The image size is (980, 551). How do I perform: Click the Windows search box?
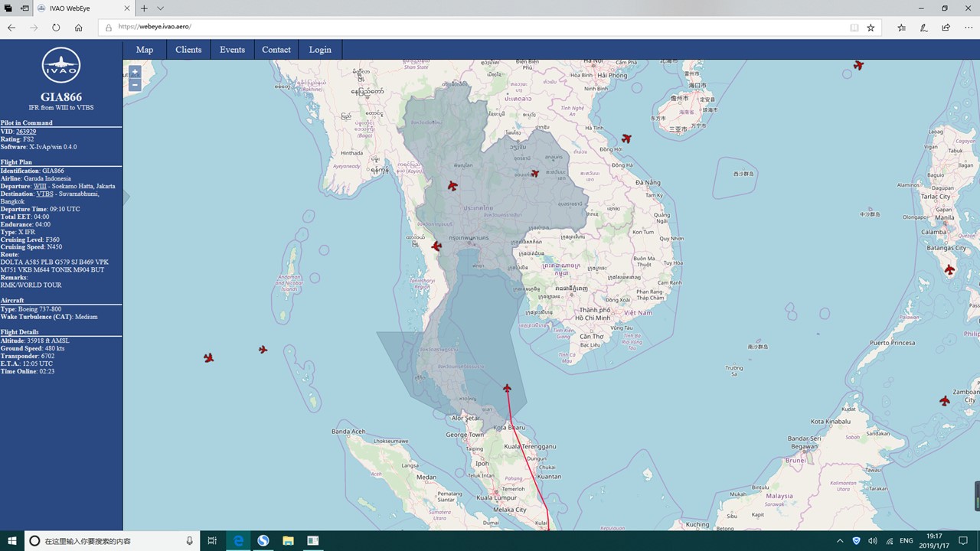(x=113, y=541)
